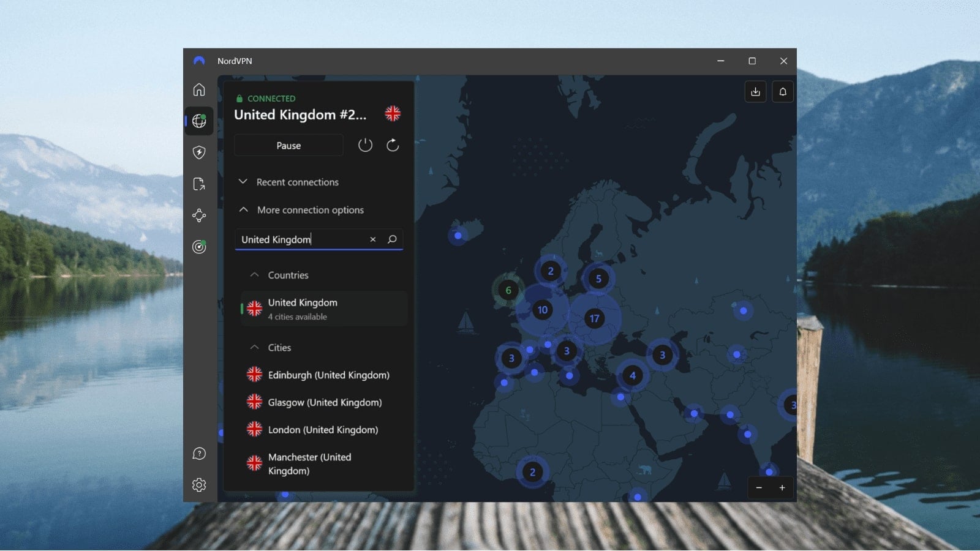Open Dark Web Monitor panel
The height and width of the screenshot is (551, 980).
(x=199, y=247)
